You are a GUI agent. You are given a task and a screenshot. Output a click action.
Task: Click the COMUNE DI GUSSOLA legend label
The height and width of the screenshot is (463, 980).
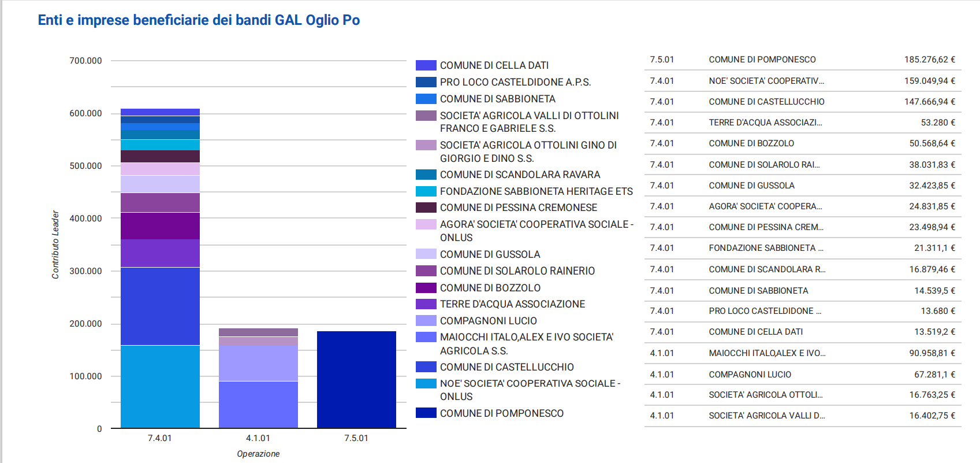click(490, 254)
